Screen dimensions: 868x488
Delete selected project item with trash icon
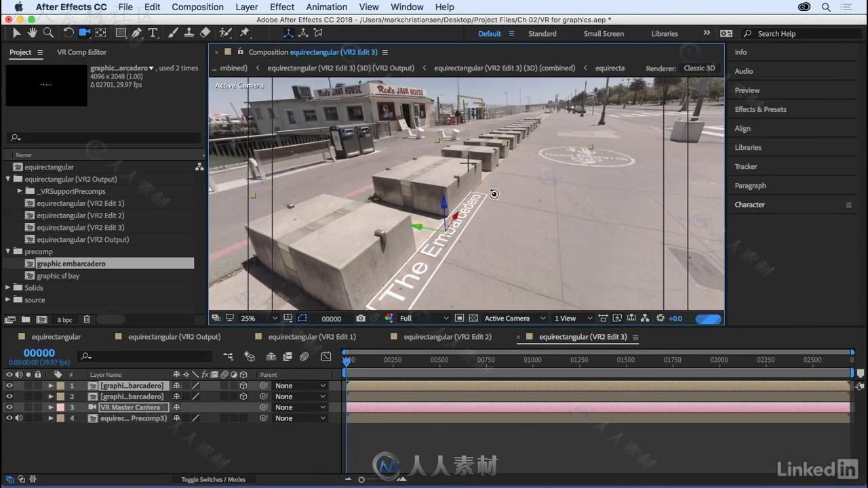click(87, 319)
